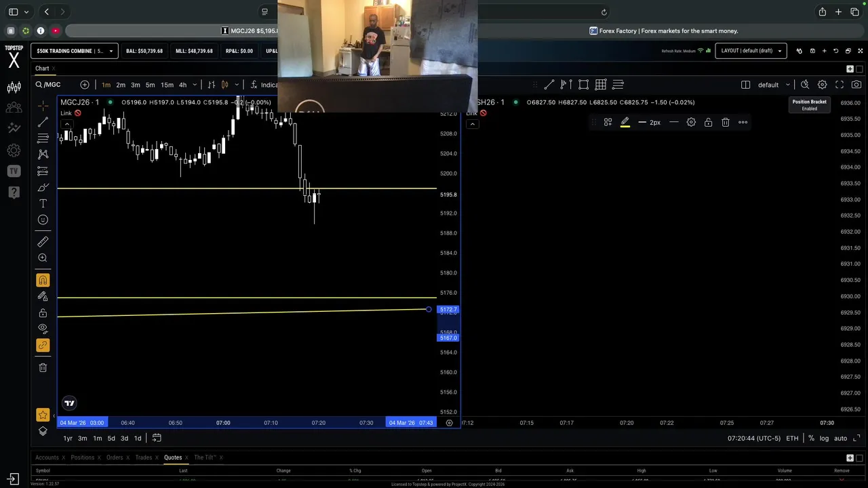Screen dimensions: 868x488
Task: Select the Text tool
Action: (x=43, y=203)
